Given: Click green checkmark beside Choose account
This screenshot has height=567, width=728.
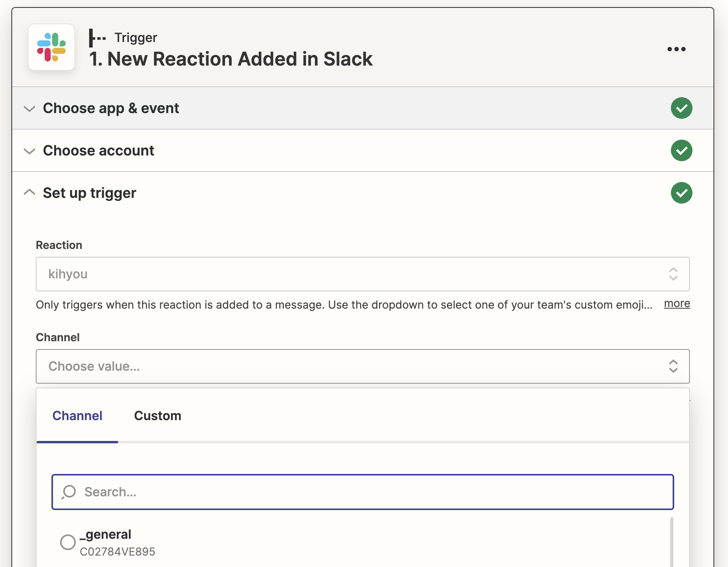Looking at the screenshot, I should [681, 150].
